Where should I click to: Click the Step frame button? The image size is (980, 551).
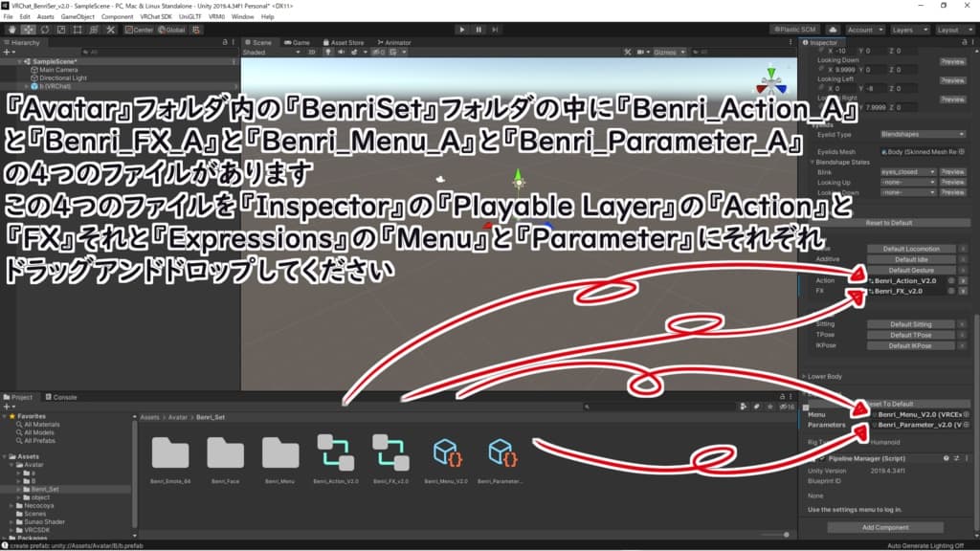click(x=495, y=30)
